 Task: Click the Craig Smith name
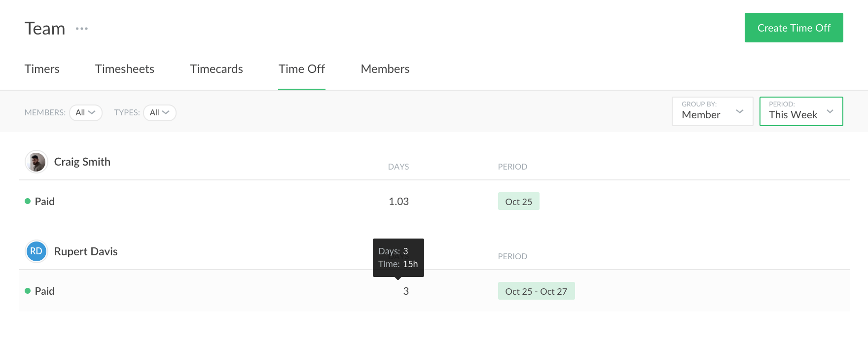click(x=82, y=162)
